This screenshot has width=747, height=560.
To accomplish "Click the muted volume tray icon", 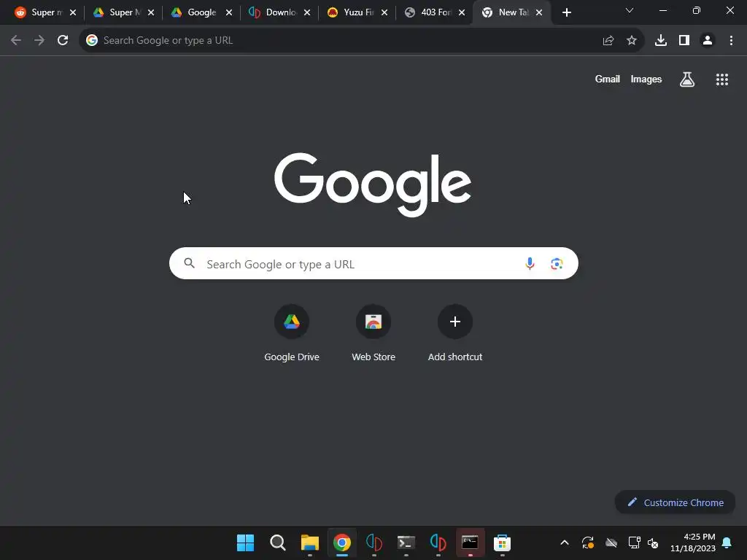I will (653, 542).
